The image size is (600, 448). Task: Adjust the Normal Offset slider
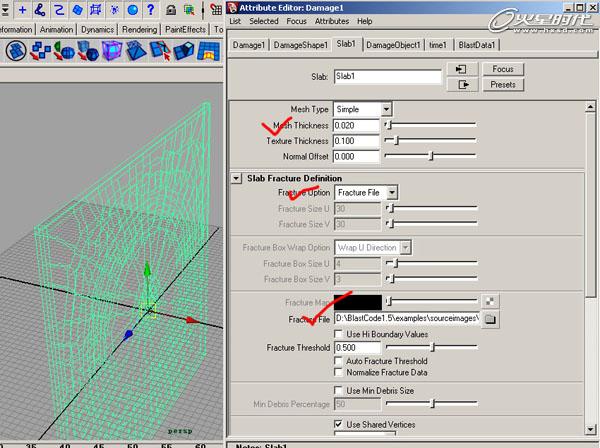430,156
